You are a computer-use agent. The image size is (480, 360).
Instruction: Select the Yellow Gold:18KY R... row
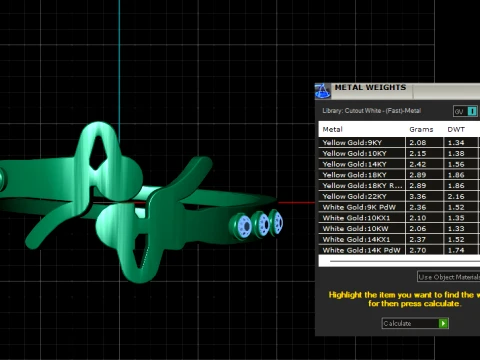[399, 185]
